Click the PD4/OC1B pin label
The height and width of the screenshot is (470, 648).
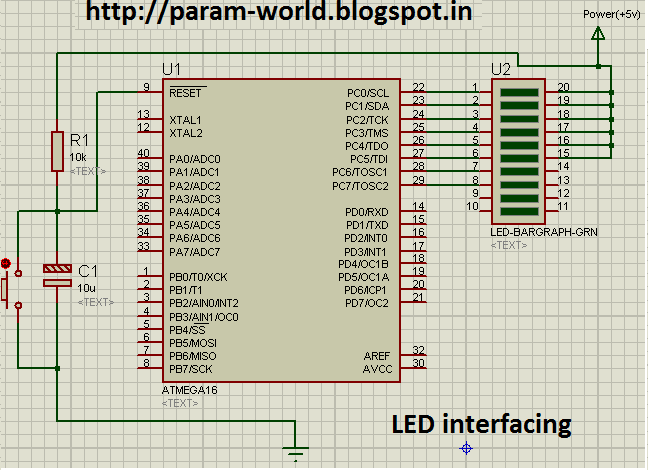pos(363,264)
